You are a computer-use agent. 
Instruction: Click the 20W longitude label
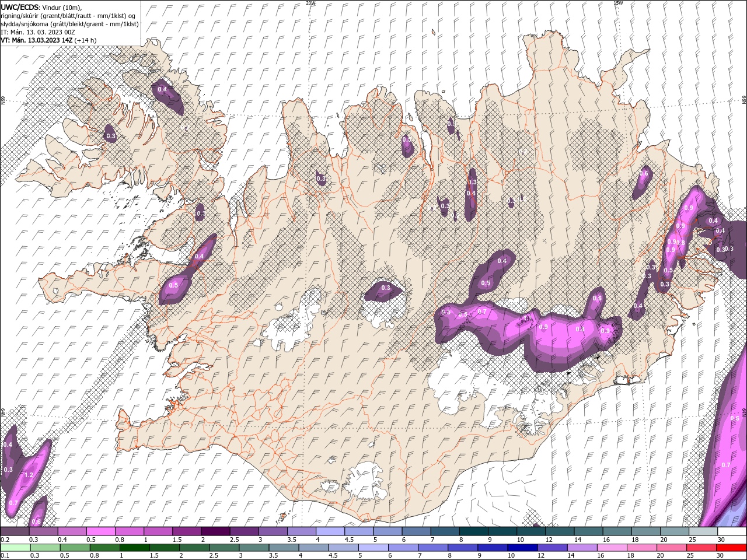310,3
